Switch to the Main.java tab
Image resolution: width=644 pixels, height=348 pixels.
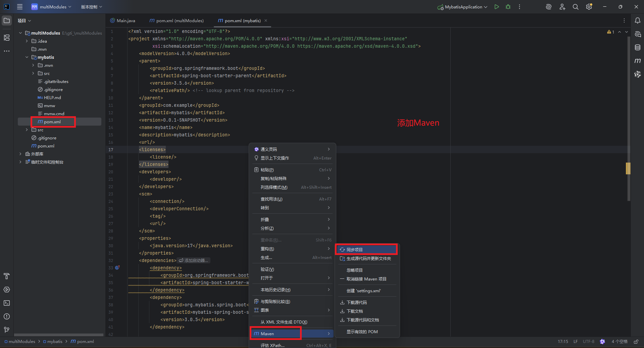pos(126,20)
